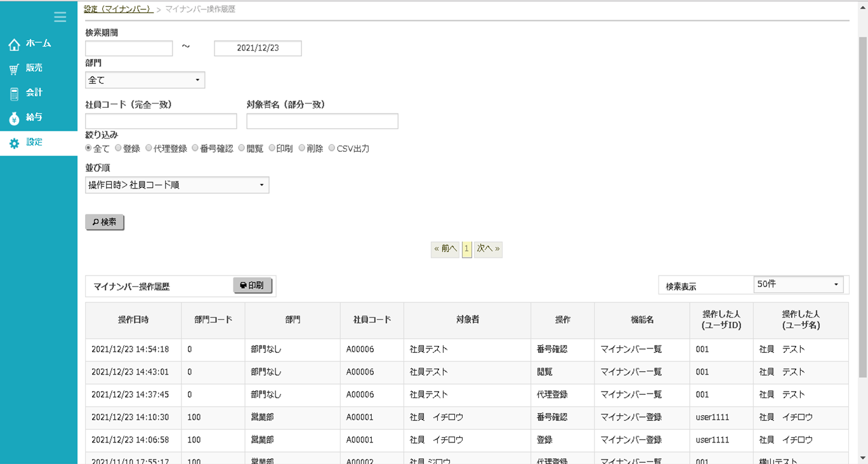Image resolution: width=868 pixels, height=464 pixels.
Task: Click the Home house icon in sidebar
Action: pyautogui.click(x=14, y=44)
